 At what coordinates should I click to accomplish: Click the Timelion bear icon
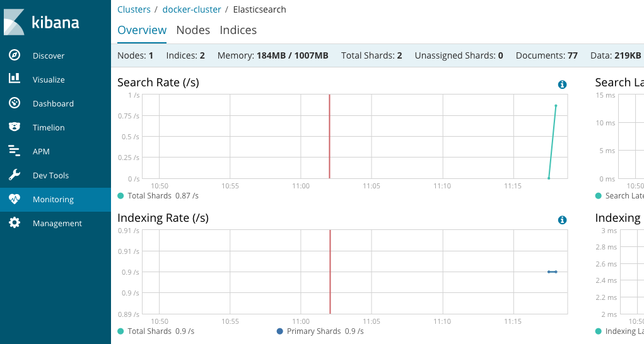coord(15,127)
